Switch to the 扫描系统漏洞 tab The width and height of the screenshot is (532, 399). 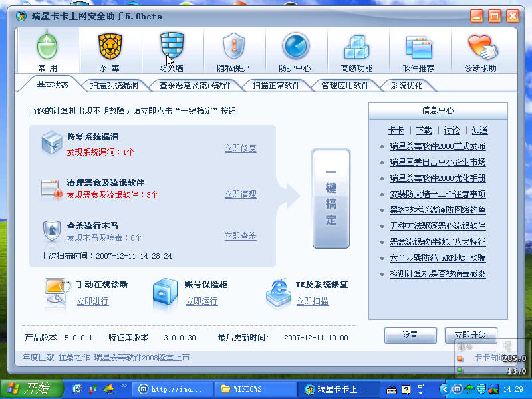pyautogui.click(x=114, y=86)
